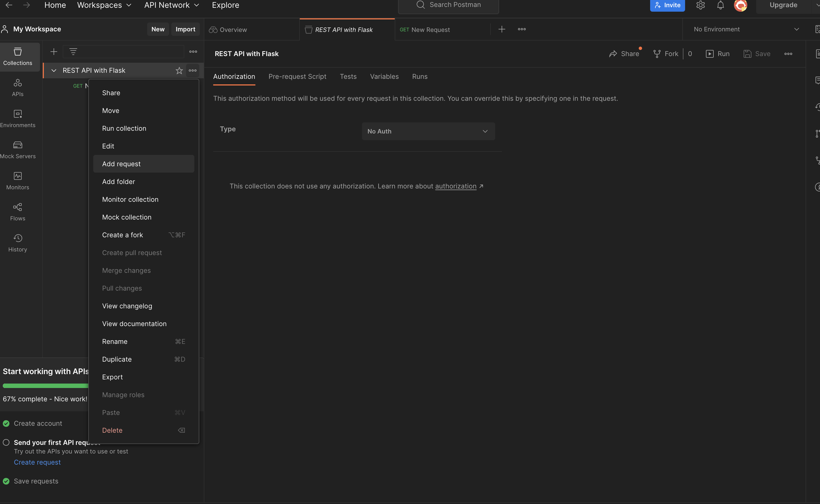Open the No Auth type dropdown
Viewport: 820px width, 504px height.
[428, 131]
